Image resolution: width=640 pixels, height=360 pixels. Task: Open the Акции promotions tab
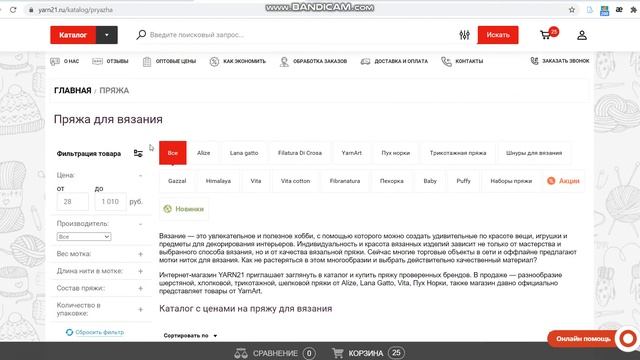click(564, 181)
